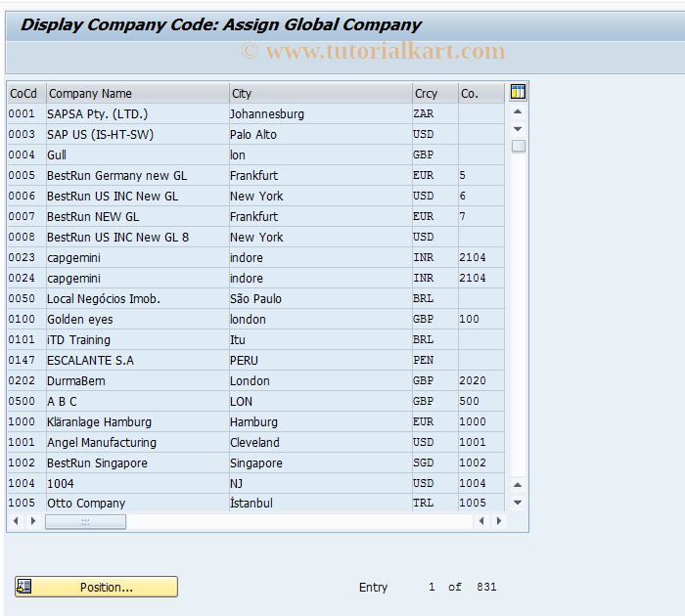Select the Co. column header
Image resolution: width=685 pixels, height=616 pixels.
pyautogui.click(x=481, y=94)
